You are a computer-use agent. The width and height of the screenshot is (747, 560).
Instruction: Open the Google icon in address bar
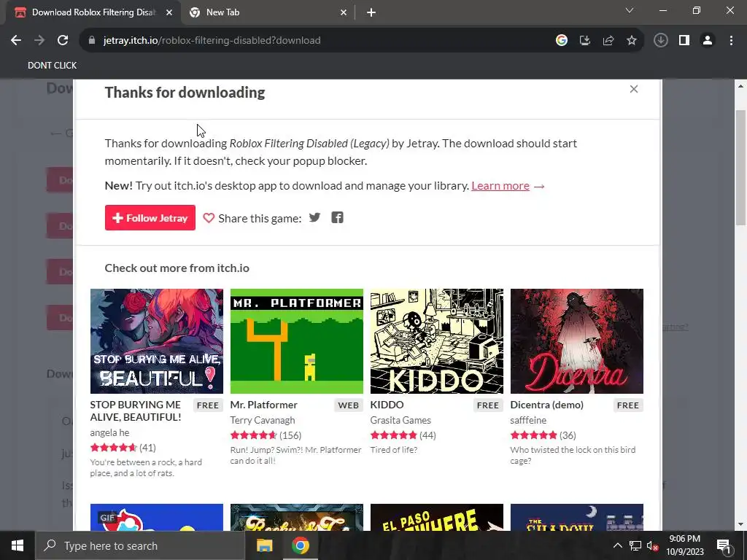click(x=562, y=41)
